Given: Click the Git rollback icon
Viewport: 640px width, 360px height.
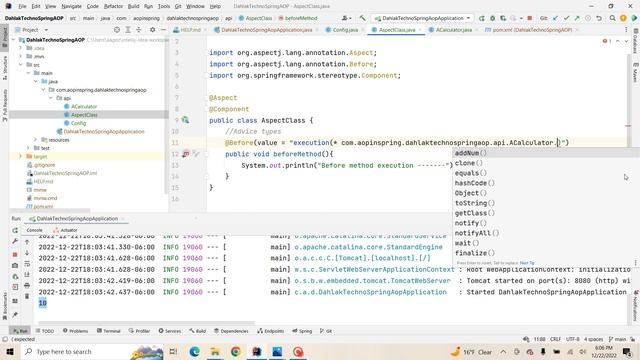Looking at the screenshot, I should pos(599,18).
